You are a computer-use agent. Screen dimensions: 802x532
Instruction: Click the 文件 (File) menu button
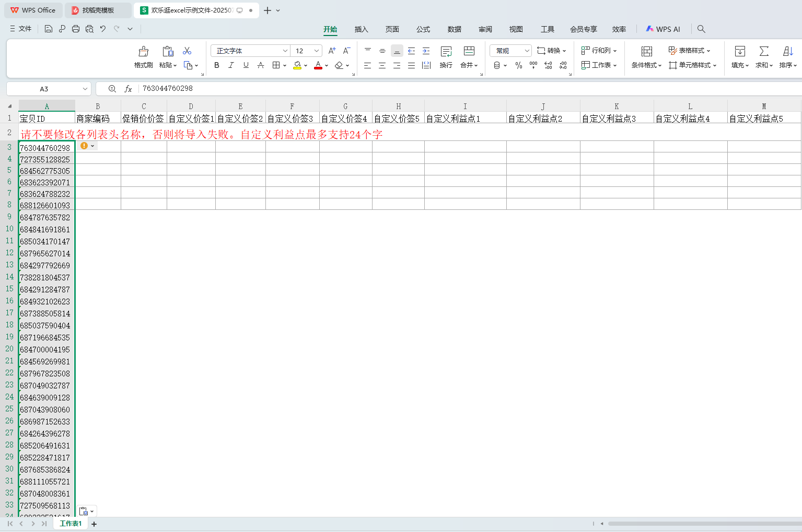(21, 29)
